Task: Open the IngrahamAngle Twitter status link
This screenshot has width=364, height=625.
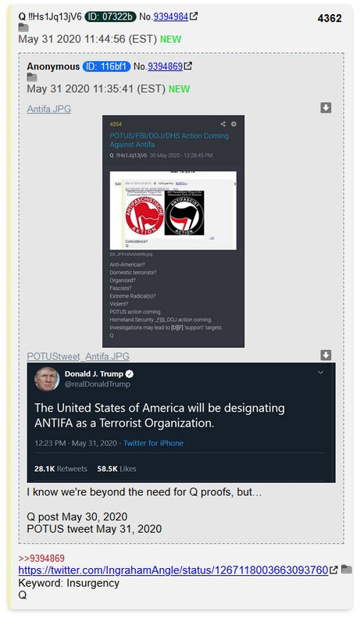Action: (173, 570)
